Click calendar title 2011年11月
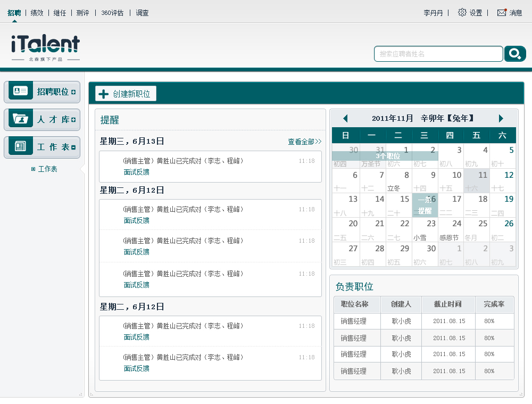 [392, 118]
